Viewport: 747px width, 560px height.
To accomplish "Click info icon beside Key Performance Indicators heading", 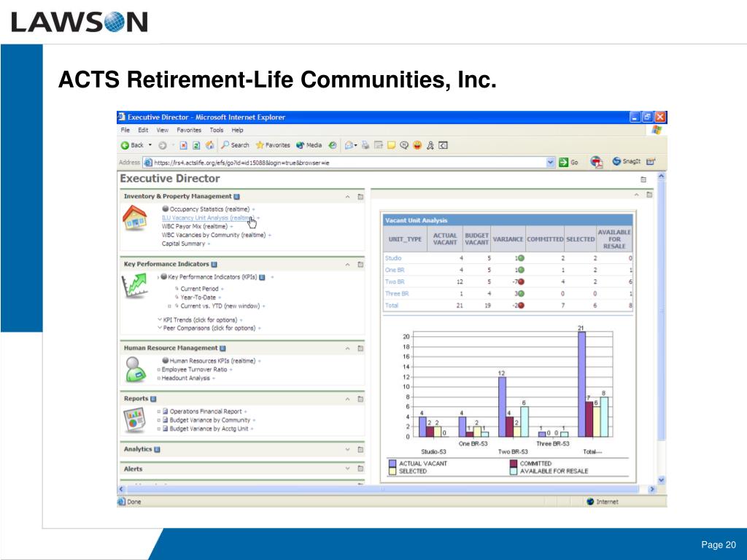I will 214,264.
